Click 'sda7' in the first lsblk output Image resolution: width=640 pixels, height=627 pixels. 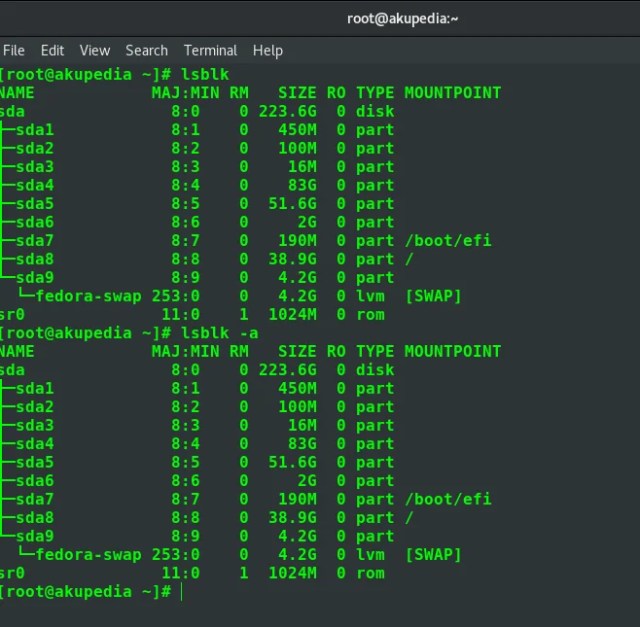click(x=35, y=240)
